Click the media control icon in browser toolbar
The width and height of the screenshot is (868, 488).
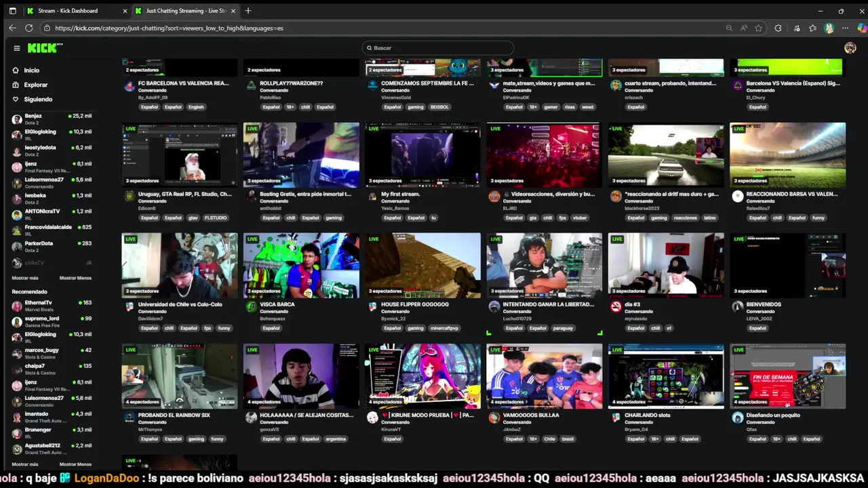[x=796, y=28]
